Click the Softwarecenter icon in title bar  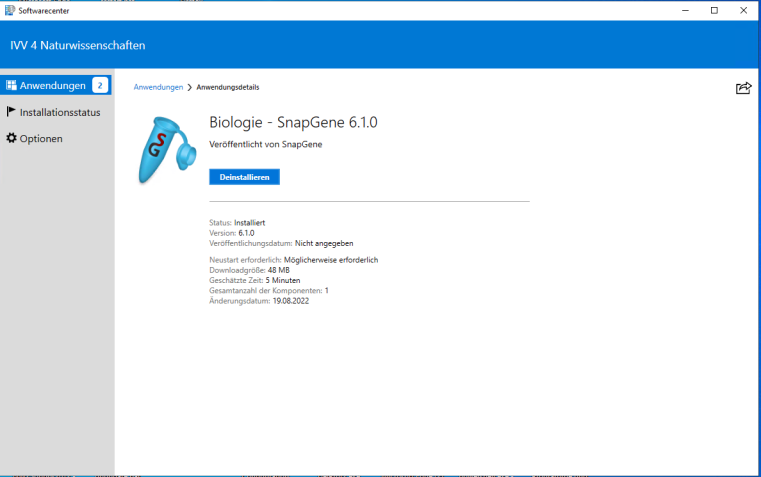[x=9, y=10]
